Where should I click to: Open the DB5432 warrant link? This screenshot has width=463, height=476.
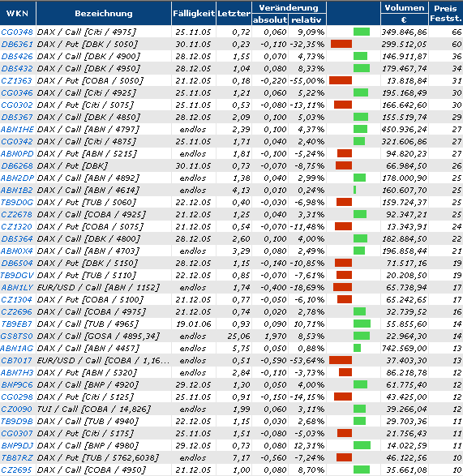[x=17, y=68]
